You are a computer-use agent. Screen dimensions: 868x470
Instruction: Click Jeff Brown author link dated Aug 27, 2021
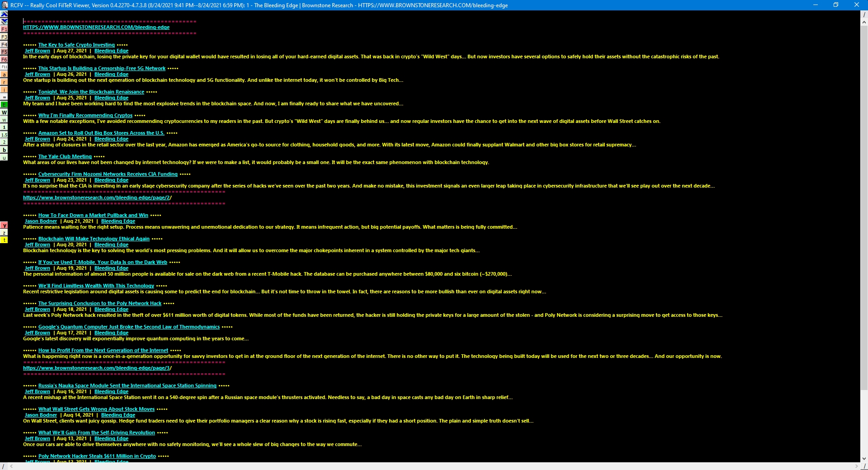click(x=38, y=51)
